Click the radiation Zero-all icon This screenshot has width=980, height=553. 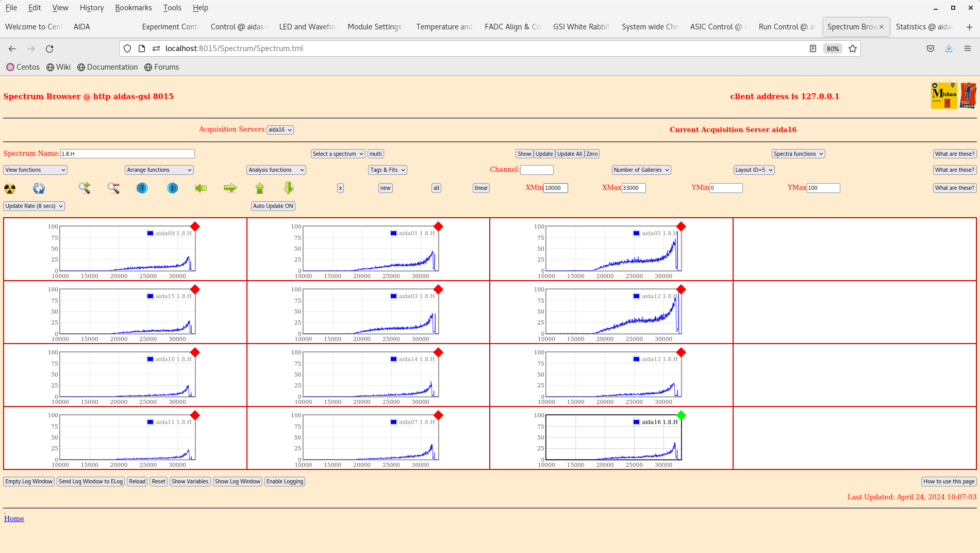point(10,188)
